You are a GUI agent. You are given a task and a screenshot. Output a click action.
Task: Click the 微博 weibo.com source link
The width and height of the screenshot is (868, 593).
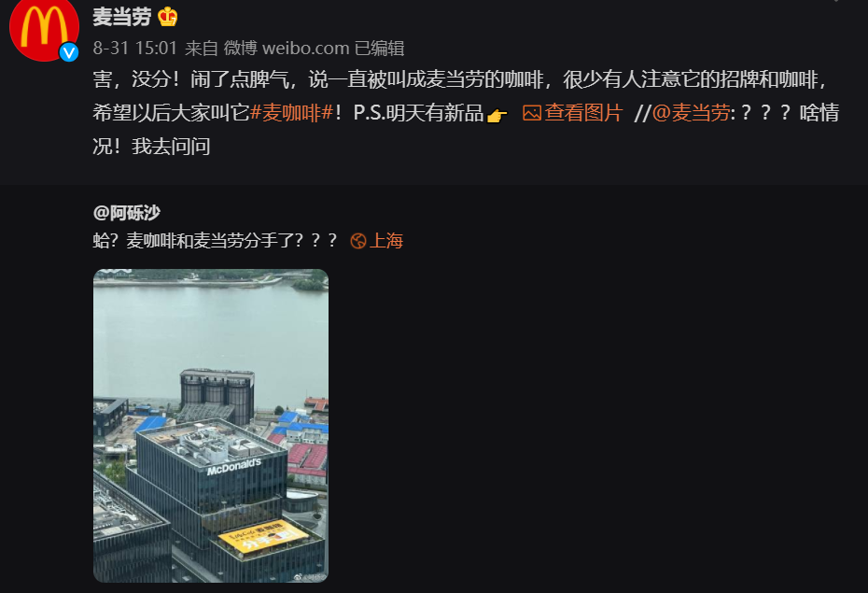click(x=287, y=49)
